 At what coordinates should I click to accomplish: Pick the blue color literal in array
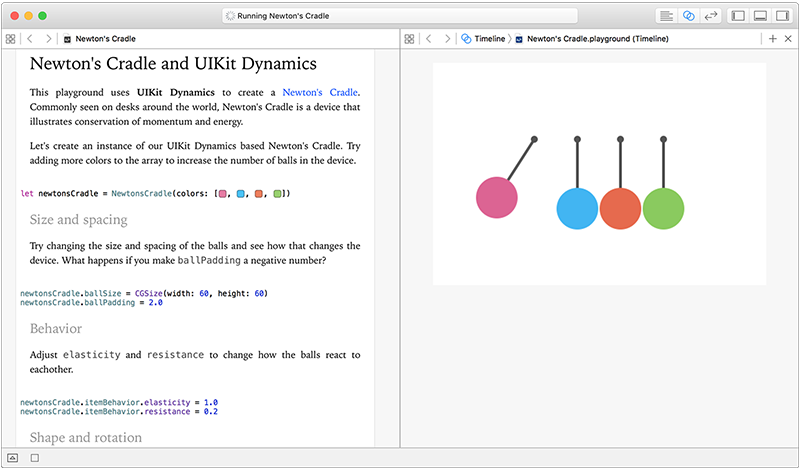coord(241,194)
